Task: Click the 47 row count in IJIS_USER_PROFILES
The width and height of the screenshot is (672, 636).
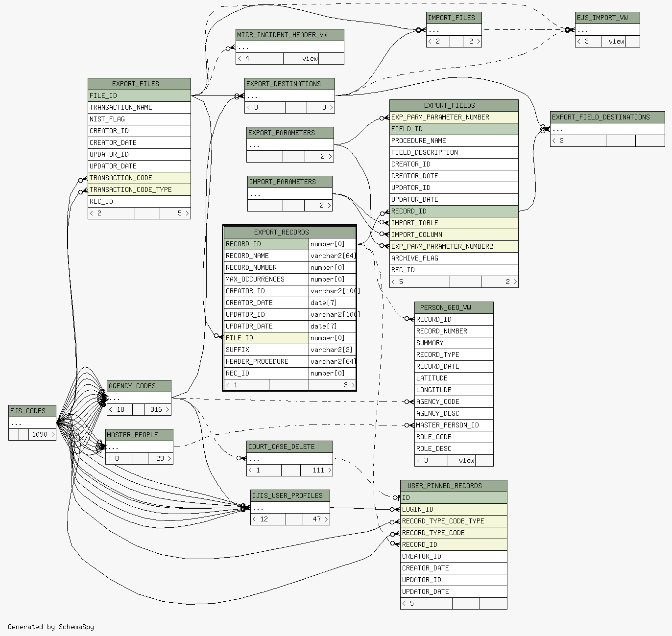Action: 316,519
